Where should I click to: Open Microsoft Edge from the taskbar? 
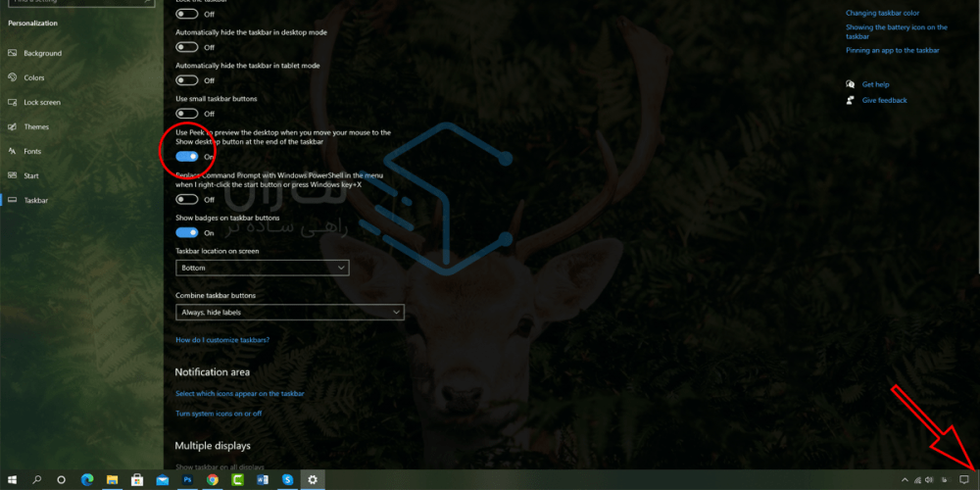click(86, 480)
